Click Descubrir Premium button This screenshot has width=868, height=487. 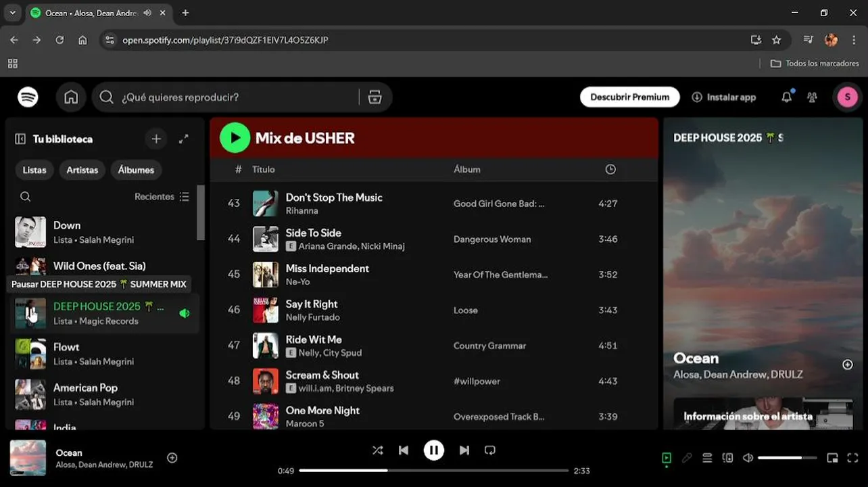(x=630, y=97)
